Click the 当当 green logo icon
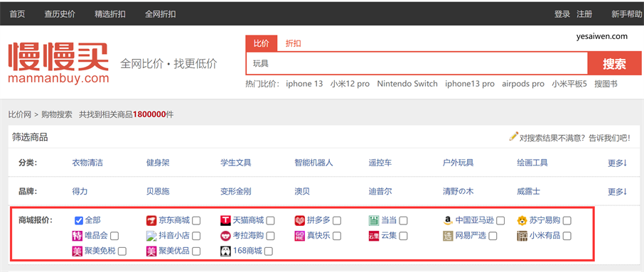 coord(374,221)
